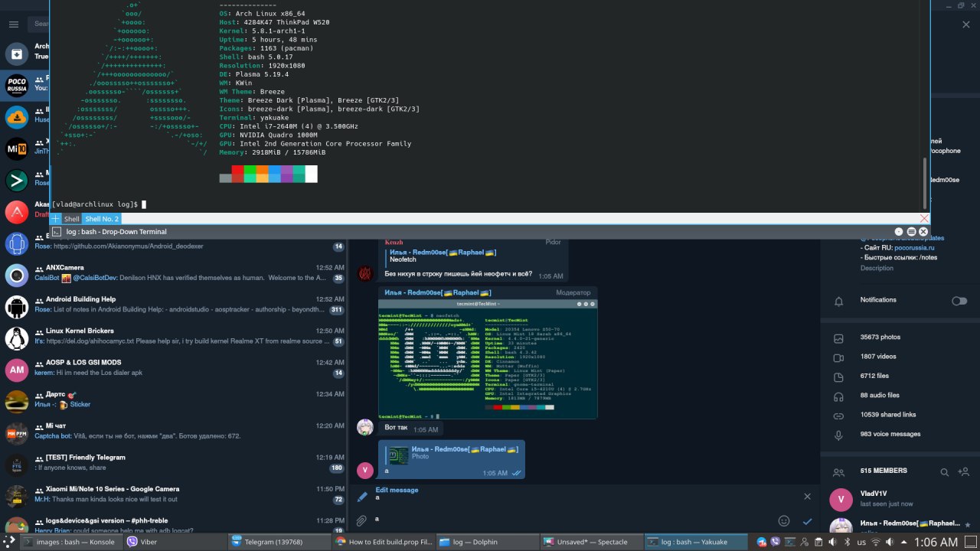Open Yakuake menu button in title bar
Viewport: 980px width, 551px height.
click(911, 232)
